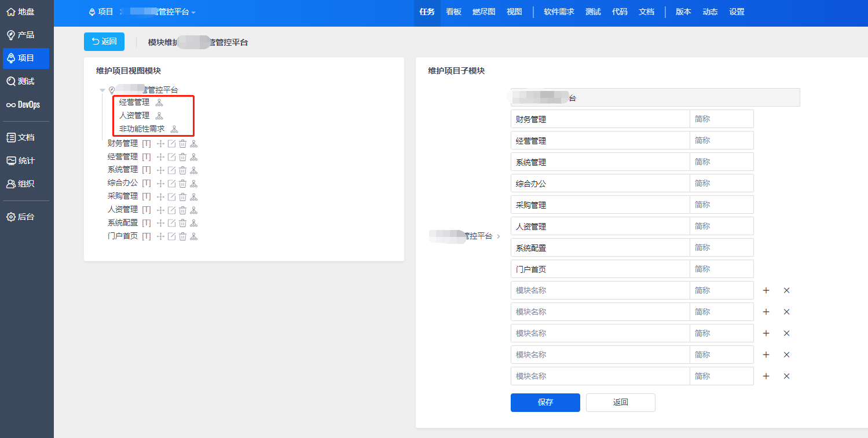Open sub-module icon for 采购管理 in tree

194,197
